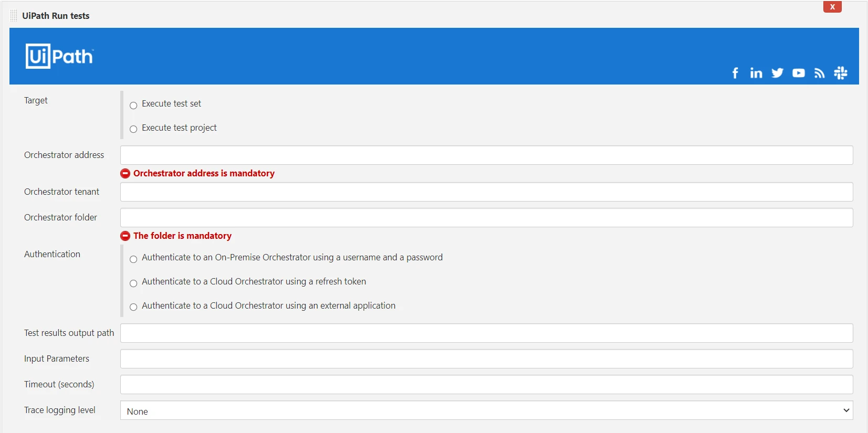Click the red error icon for Orchestrator address
This screenshot has width=868, height=433.
pyautogui.click(x=126, y=173)
